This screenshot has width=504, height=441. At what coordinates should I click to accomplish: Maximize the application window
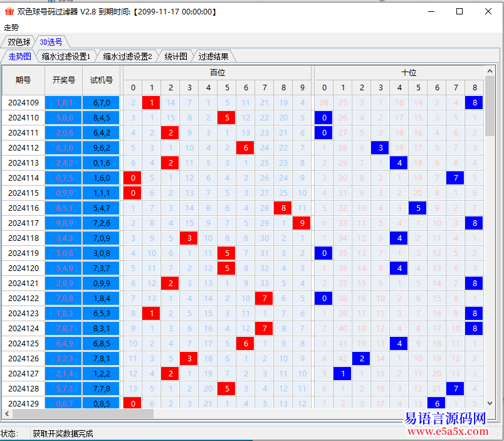459,11
